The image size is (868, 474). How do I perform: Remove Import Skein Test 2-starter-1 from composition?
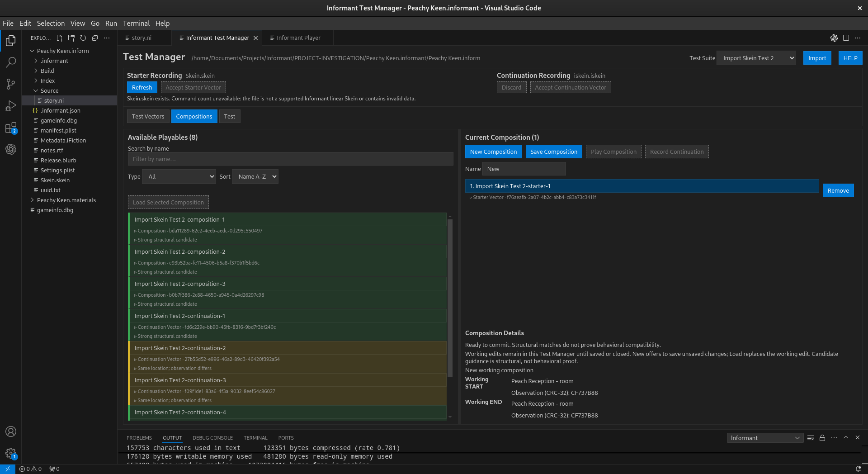(x=838, y=190)
